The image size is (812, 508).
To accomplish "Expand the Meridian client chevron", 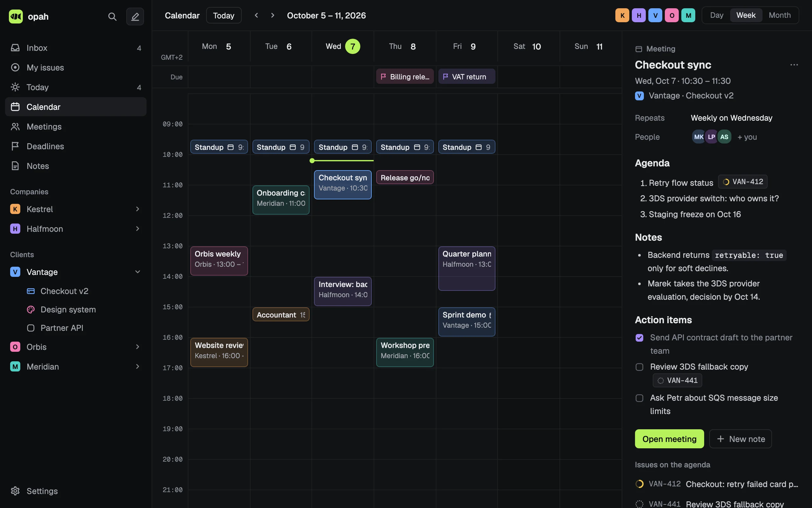I will pos(137,366).
